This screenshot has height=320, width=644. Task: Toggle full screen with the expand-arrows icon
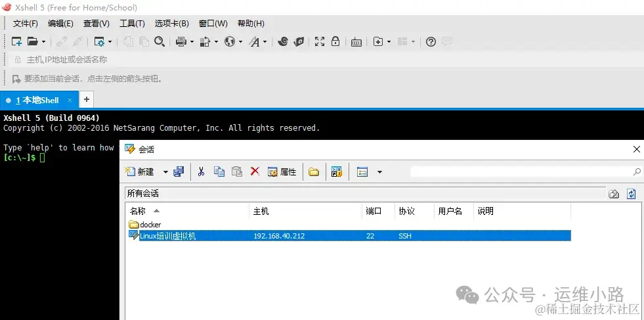pos(320,41)
